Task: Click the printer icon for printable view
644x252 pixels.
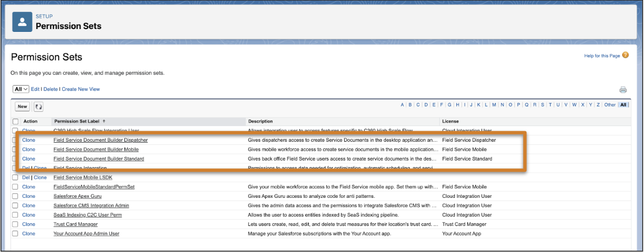Action: (x=623, y=89)
